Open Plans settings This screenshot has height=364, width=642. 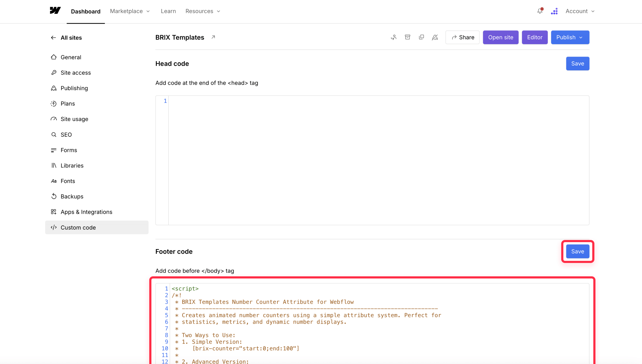tap(97, 104)
